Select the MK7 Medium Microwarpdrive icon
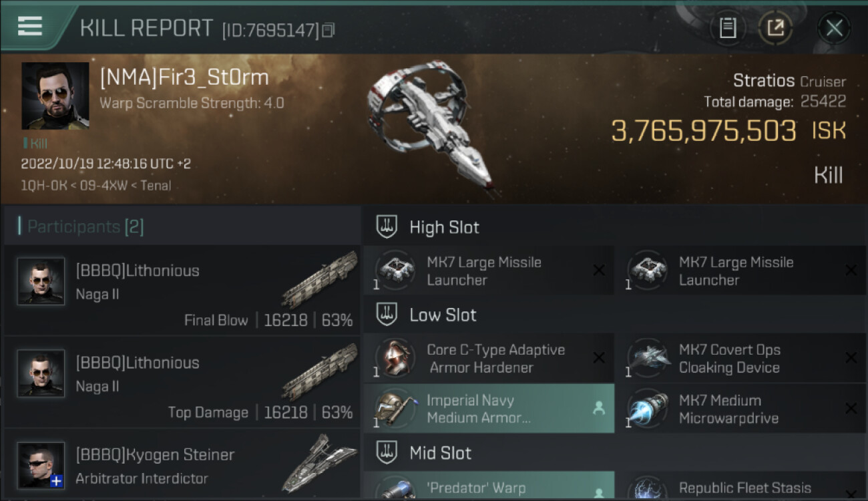The height and width of the screenshot is (501, 868). coord(646,409)
